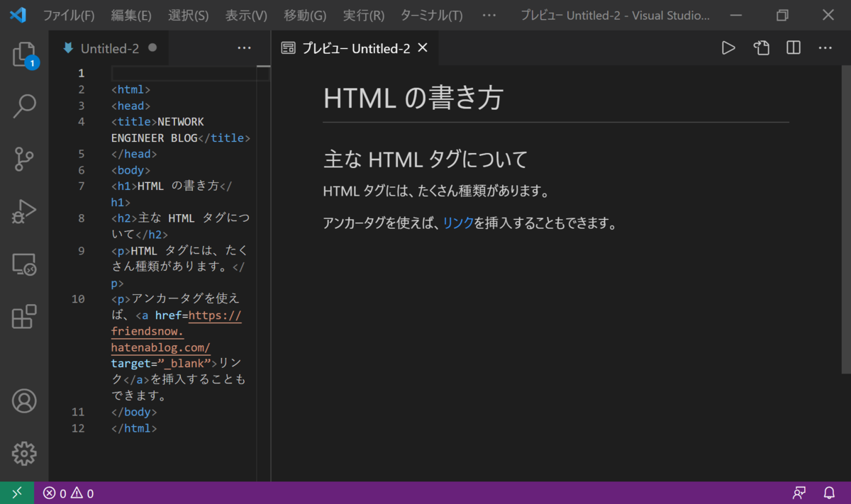Click the feedback icon in status bar
The height and width of the screenshot is (504, 851).
[x=799, y=493]
